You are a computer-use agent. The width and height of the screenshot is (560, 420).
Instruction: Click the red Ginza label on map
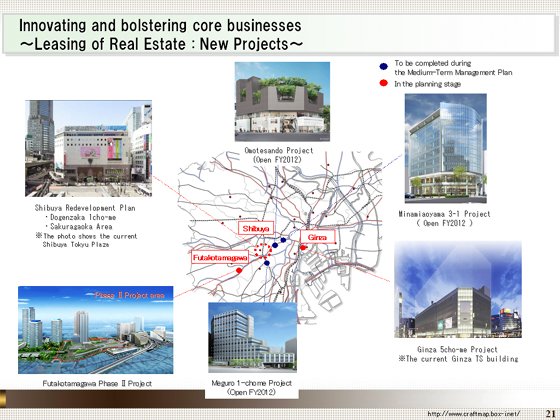coord(318,237)
